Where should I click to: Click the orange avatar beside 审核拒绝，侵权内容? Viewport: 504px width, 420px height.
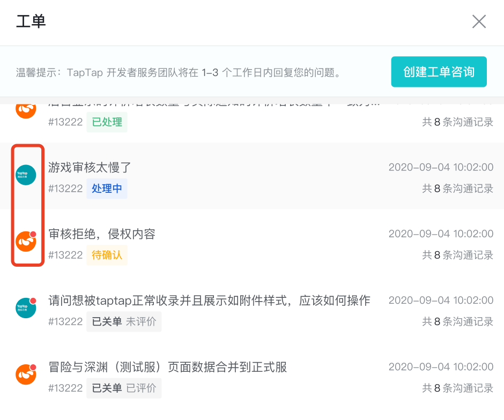click(x=26, y=241)
